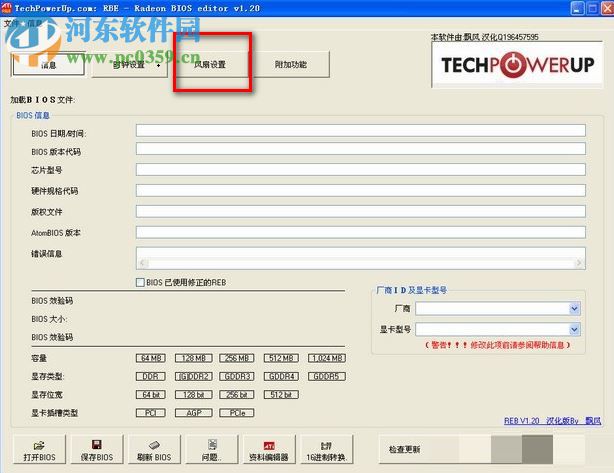Expand the 厂商 vendor dropdown
Viewport: 614px width, 473px height.
click(x=574, y=309)
